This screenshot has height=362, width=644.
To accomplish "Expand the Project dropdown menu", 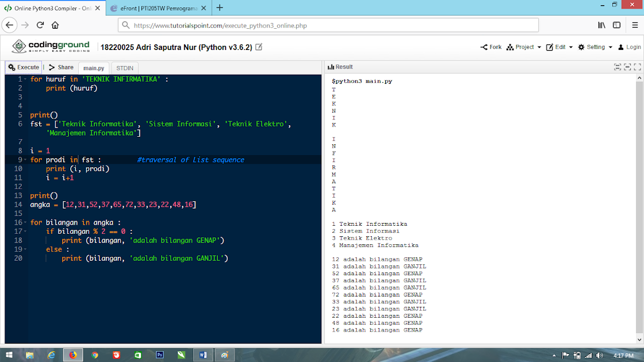I will click(524, 47).
